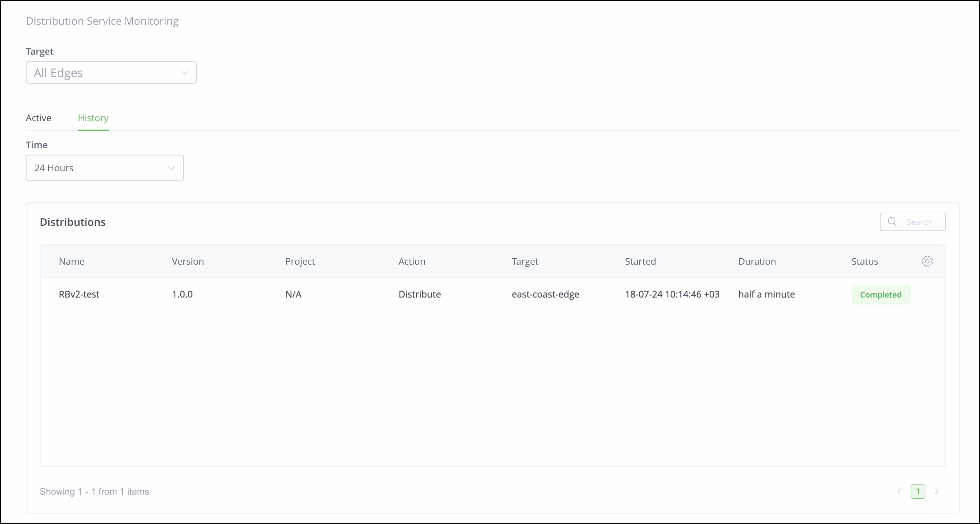Screen dimensions: 980x524
Task: Click the chevron on the All Edges selector
Action: (x=185, y=72)
